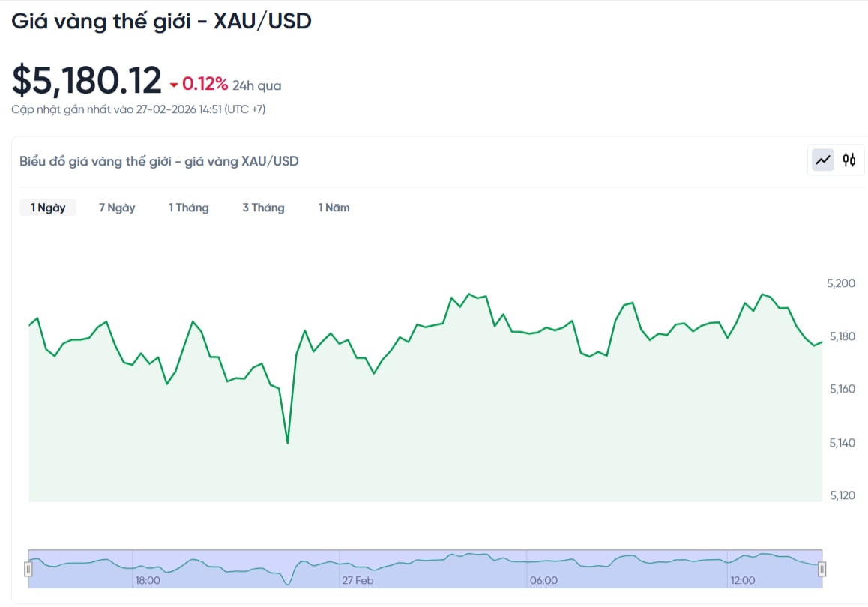868x607 pixels.
Task: Switch to line chart view icon
Action: [822, 160]
